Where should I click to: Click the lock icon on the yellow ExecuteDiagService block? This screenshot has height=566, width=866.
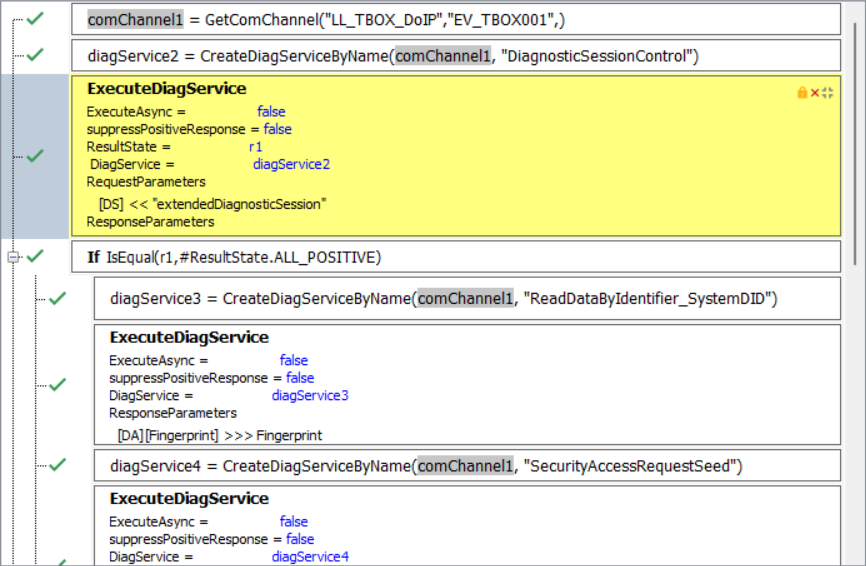pos(802,93)
